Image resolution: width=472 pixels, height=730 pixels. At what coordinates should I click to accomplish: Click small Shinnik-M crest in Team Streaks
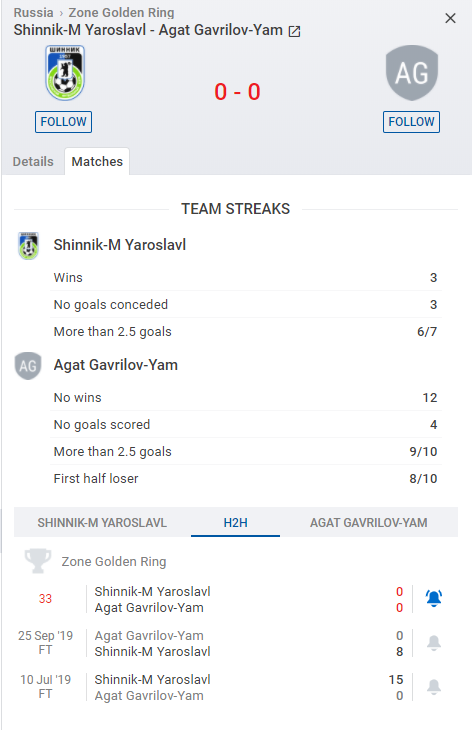point(28,245)
